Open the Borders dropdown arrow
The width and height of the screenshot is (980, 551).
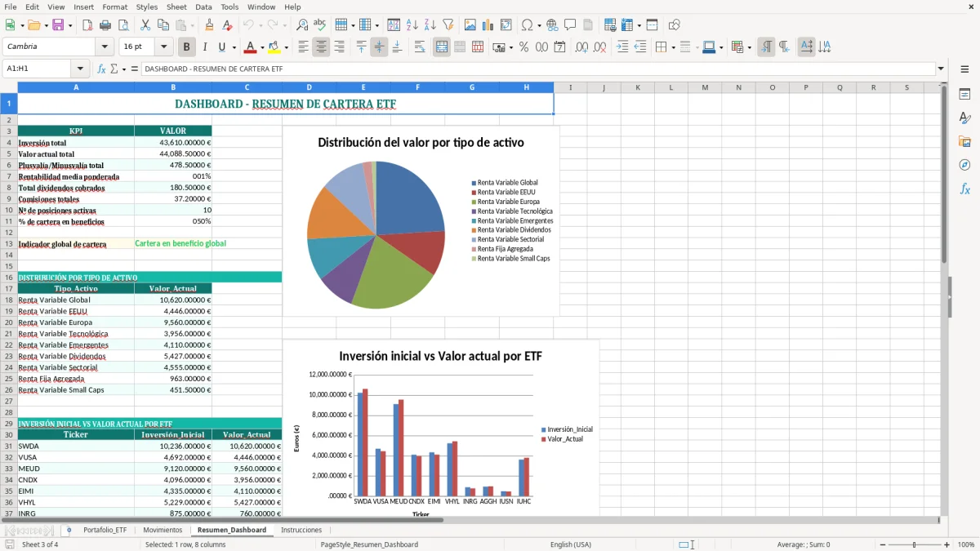coord(672,47)
